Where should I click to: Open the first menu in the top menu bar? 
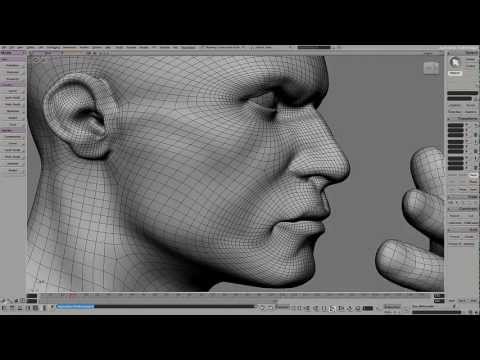(5, 47)
